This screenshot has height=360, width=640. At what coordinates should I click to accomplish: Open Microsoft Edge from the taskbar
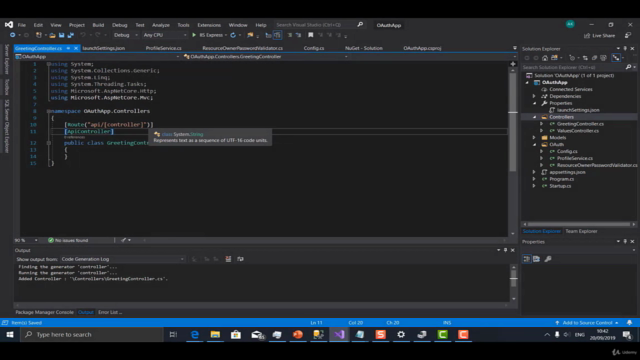(x=195, y=335)
